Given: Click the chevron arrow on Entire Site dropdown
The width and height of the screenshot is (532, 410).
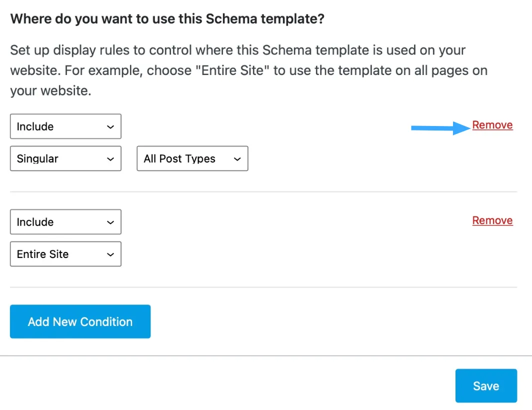Looking at the screenshot, I should click(x=110, y=254).
